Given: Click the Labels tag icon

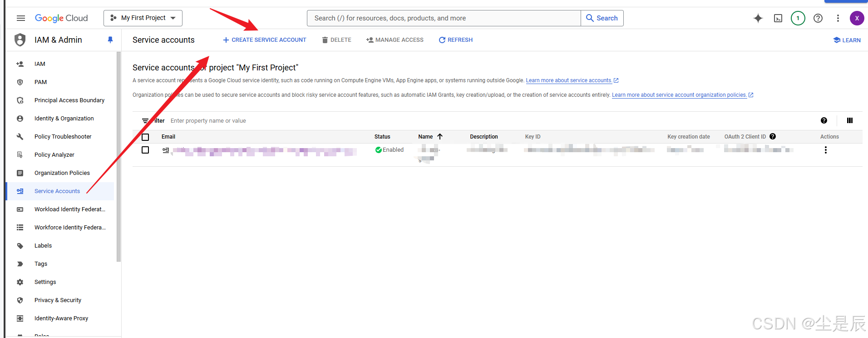Looking at the screenshot, I should [20, 246].
